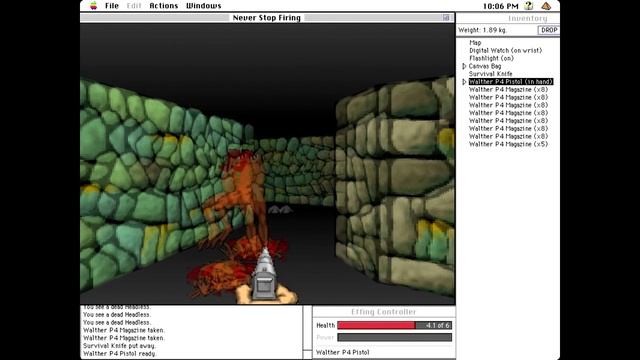Click the Inventory panel title

tap(527, 18)
